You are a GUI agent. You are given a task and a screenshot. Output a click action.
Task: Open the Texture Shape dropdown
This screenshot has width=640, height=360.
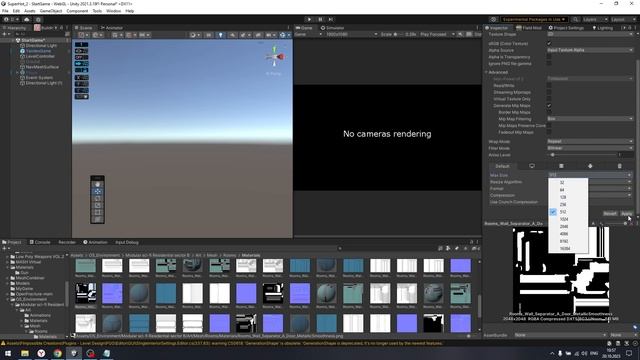tap(590, 34)
